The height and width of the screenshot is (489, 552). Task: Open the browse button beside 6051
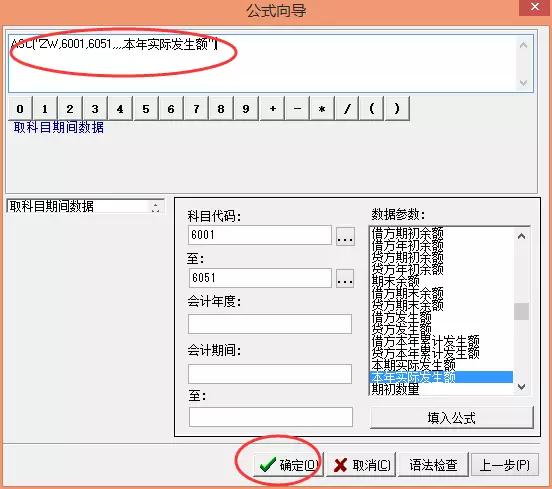[x=345, y=278]
